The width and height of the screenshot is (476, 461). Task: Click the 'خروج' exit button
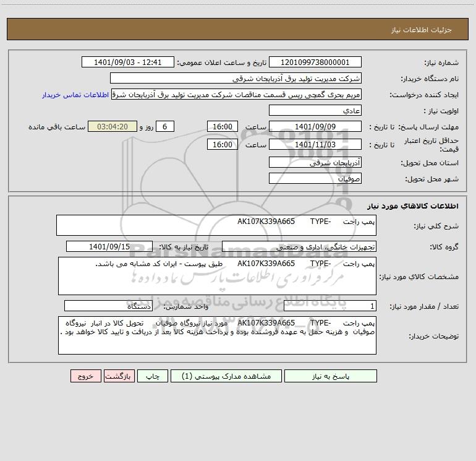(85, 376)
